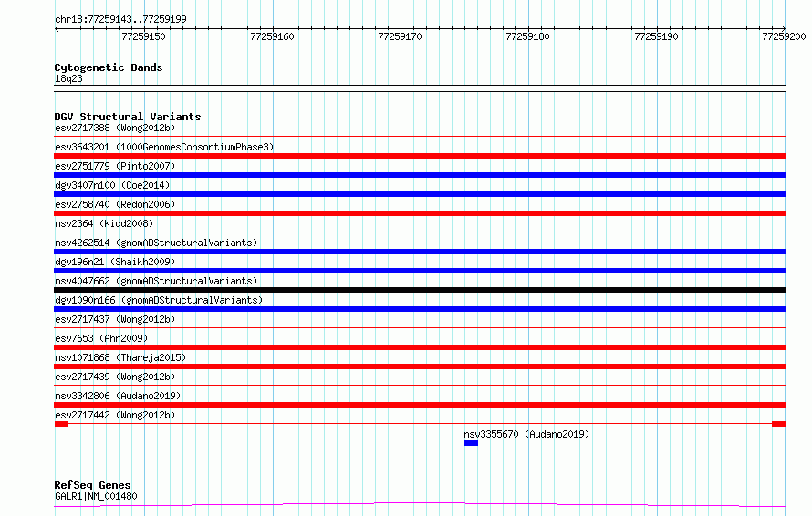Click the chr18:77259143..77259199 coordinate label
812x516 pixels.
120,19
